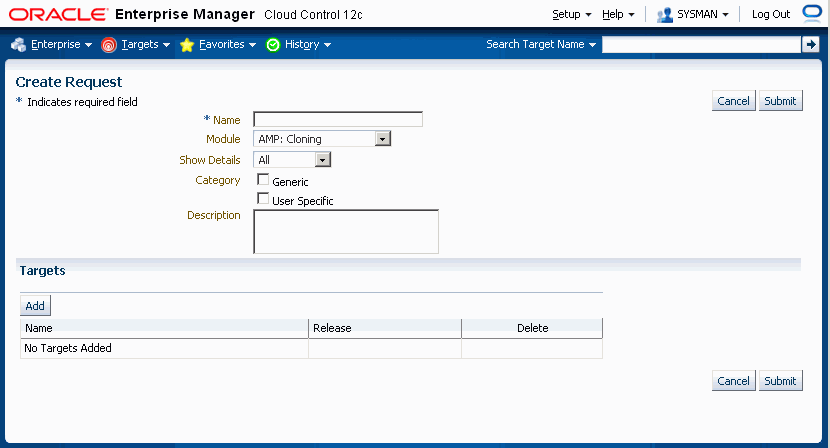Open the SYSMAN user menu
Image resolution: width=830 pixels, height=448 pixels.
(x=703, y=14)
